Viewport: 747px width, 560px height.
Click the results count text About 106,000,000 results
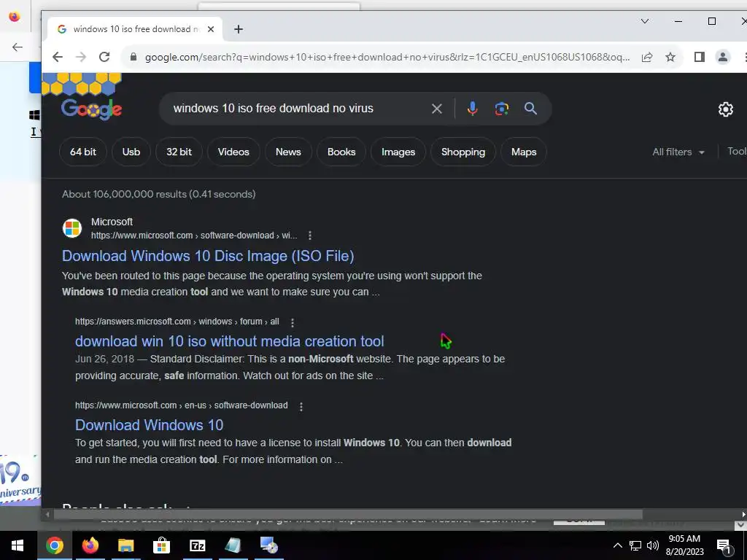pos(158,194)
